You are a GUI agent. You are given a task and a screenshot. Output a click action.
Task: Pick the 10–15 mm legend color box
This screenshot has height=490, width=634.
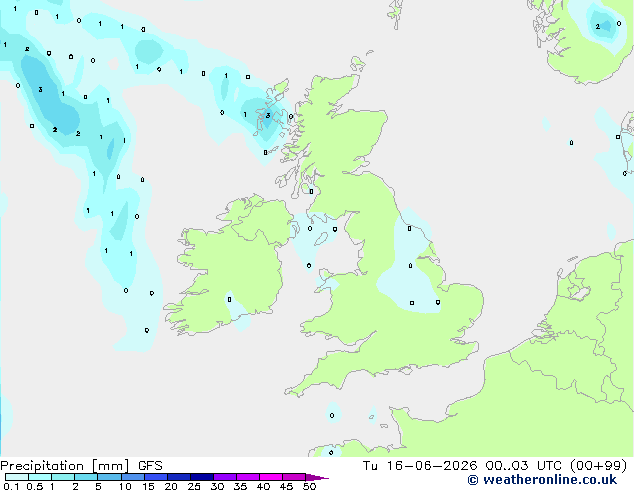pyautogui.click(x=132, y=477)
